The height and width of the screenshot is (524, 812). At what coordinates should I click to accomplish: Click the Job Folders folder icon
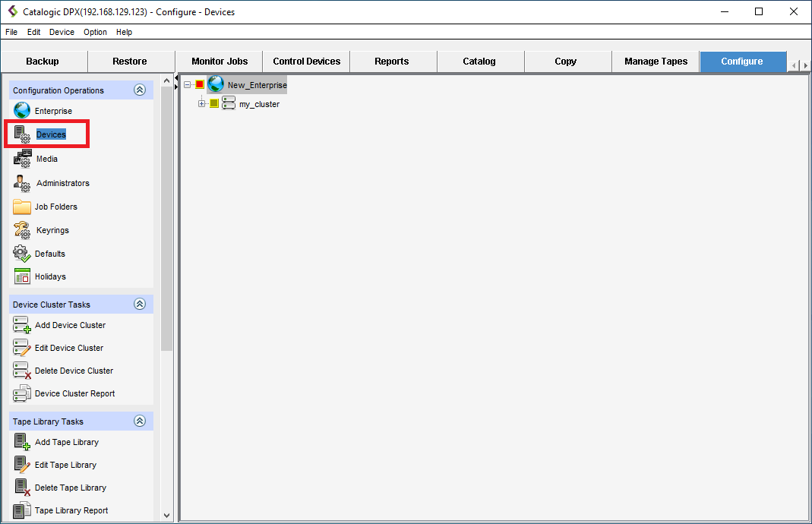tap(22, 207)
